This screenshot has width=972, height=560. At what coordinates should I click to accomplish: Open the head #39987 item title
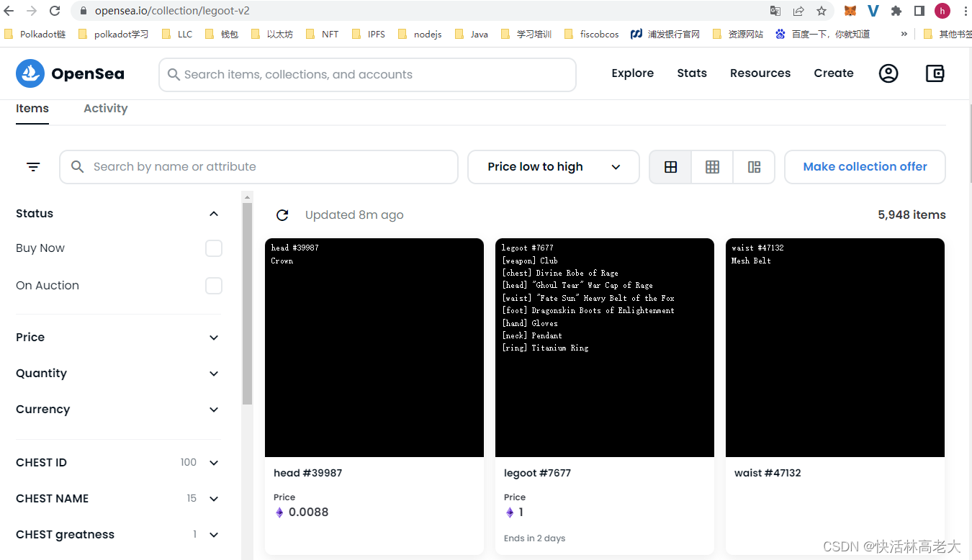click(x=307, y=473)
